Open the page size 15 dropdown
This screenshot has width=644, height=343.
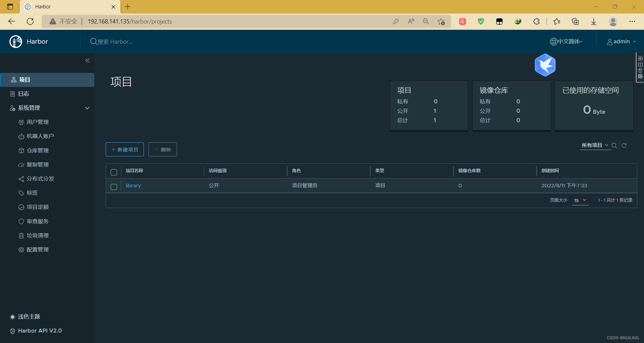coord(580,200)
